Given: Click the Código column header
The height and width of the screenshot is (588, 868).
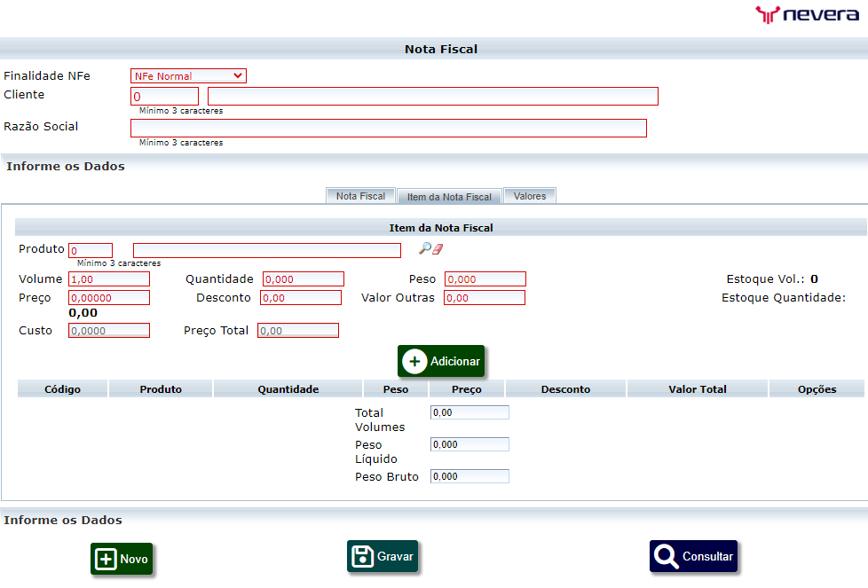Looking at the screenshot, I should pos(62,388).
